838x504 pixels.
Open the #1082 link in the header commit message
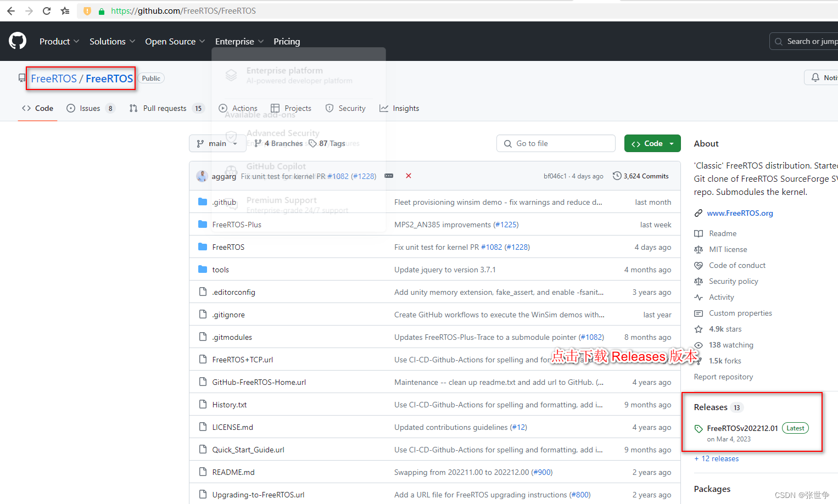tap(338, 176)
